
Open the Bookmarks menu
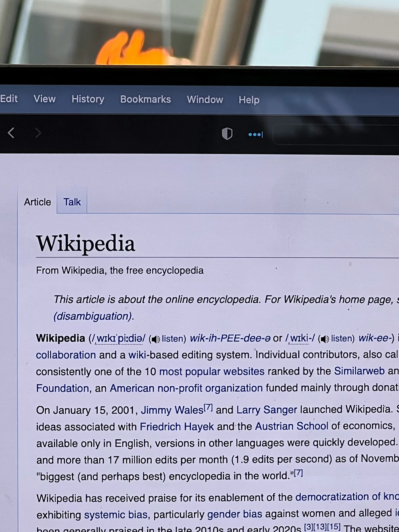coord(146,99)
